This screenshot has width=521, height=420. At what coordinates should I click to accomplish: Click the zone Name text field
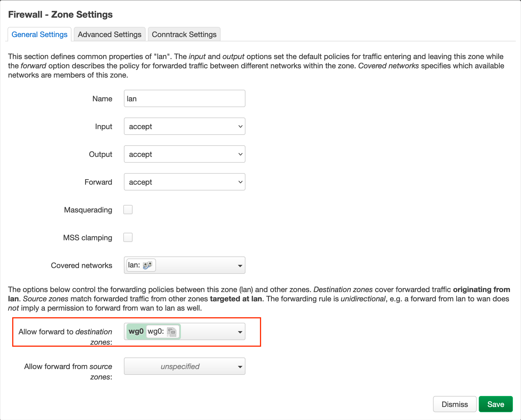184,98
